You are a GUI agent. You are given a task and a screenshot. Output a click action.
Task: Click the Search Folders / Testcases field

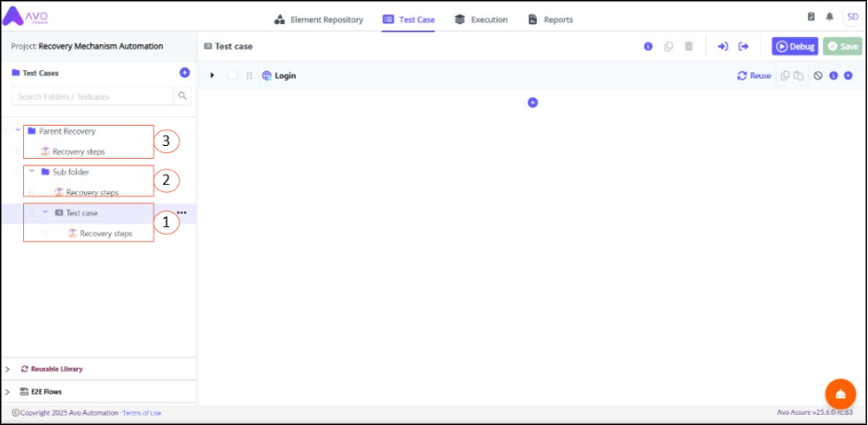tap(92, 96)
